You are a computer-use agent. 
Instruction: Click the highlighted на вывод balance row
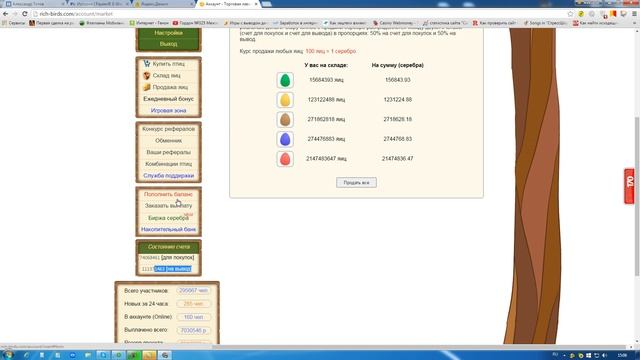pos(167,269)
